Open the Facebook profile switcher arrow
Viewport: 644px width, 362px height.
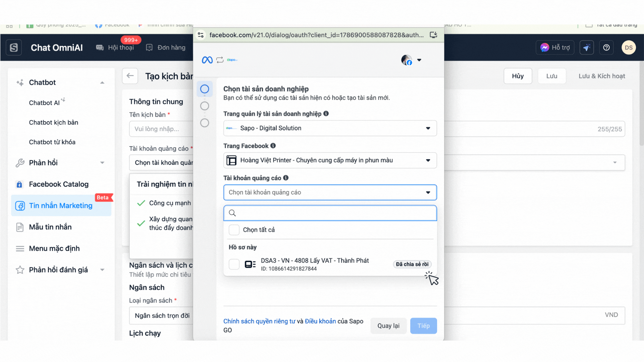click(x=419, y=60)
